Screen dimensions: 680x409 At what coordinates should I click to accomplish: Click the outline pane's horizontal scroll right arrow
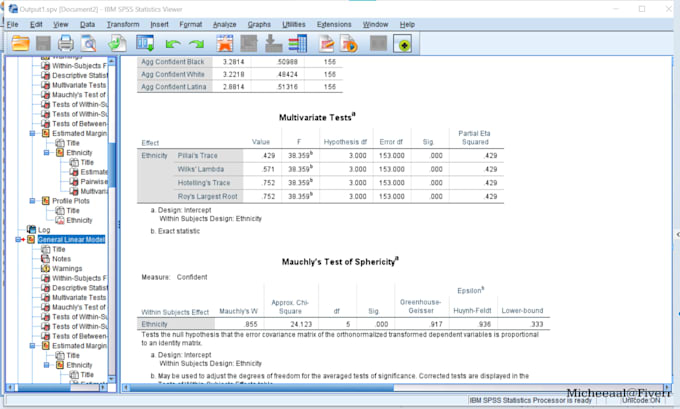(103, 387)
